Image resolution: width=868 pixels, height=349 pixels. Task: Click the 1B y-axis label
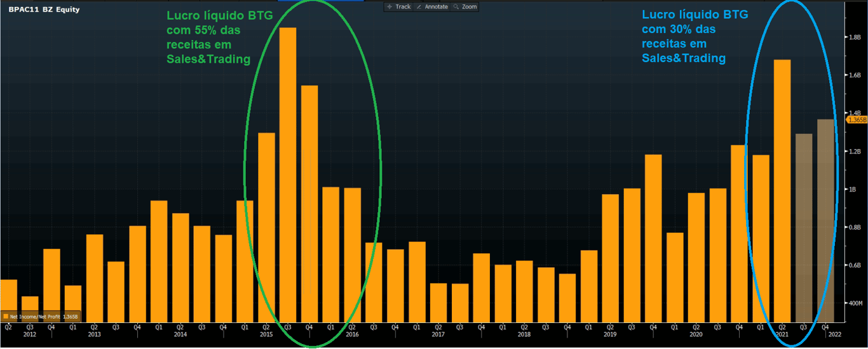[853, 190]
